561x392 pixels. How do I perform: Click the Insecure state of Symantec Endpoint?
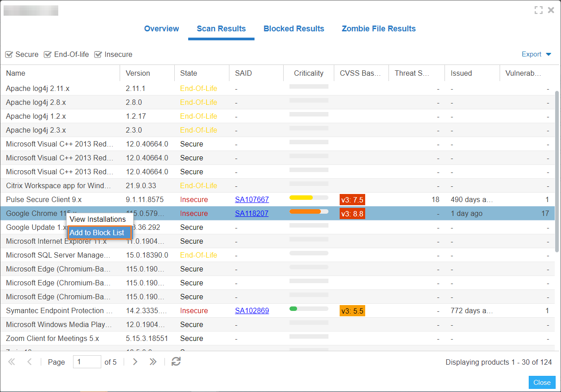(x=194, y=311)
